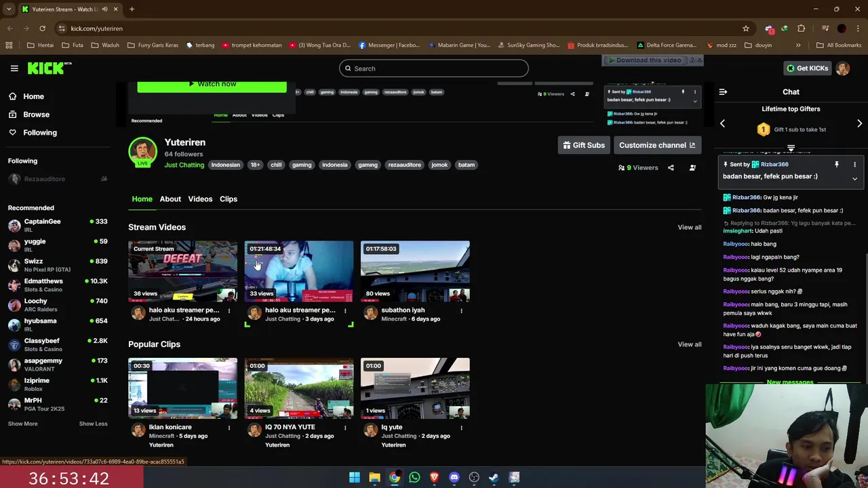Image resolution: width=868 pixels, height=488 pixels.
Task: Share the Yuteriren stream
Action: tap(671, 168)
